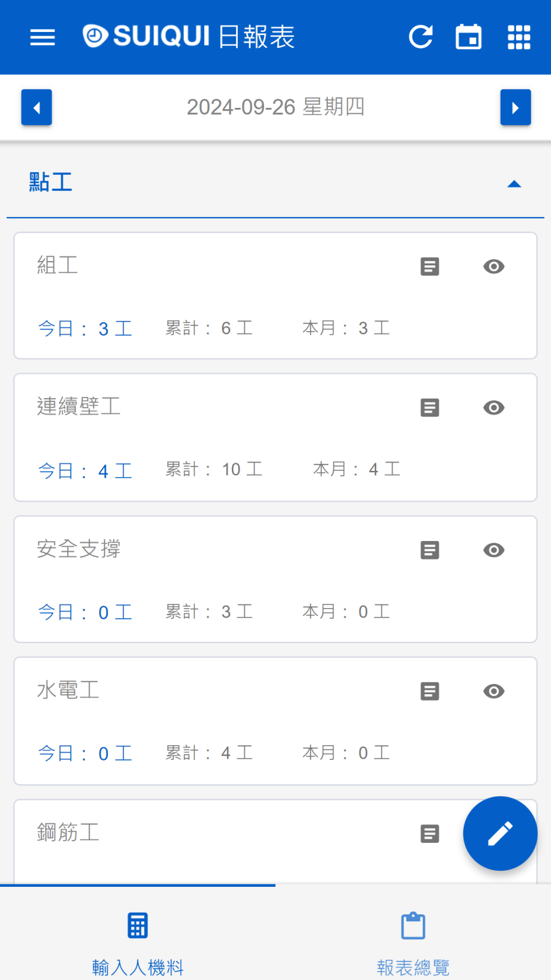Go to previous day arrow

[x=36, y=108]
